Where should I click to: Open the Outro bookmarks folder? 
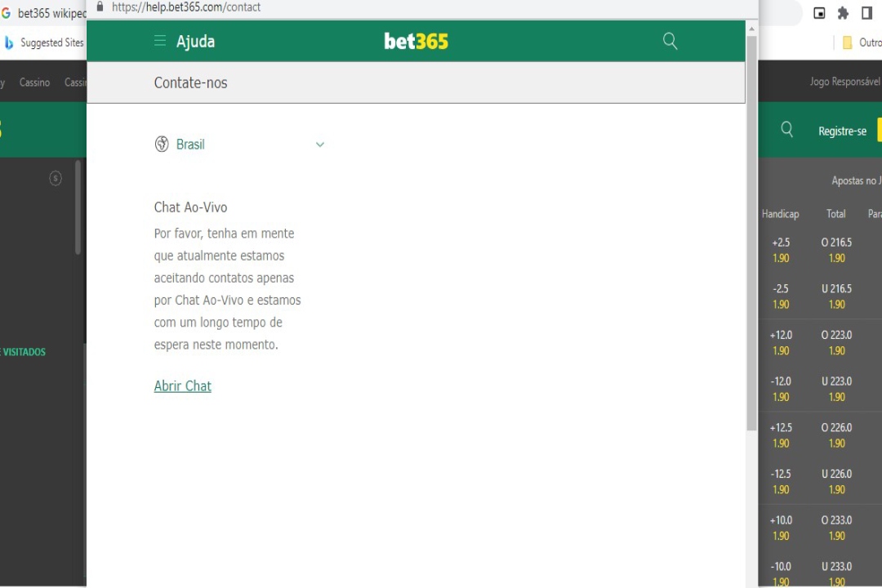862,42
